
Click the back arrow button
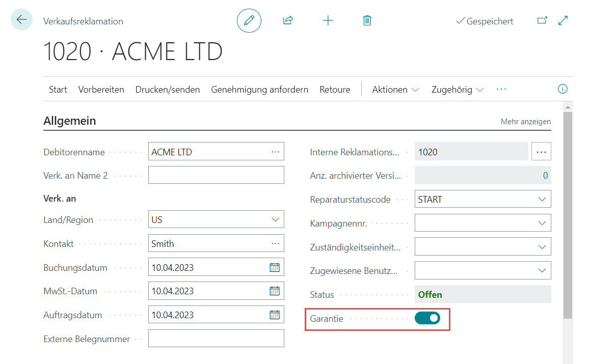click(x=21, y=20)
